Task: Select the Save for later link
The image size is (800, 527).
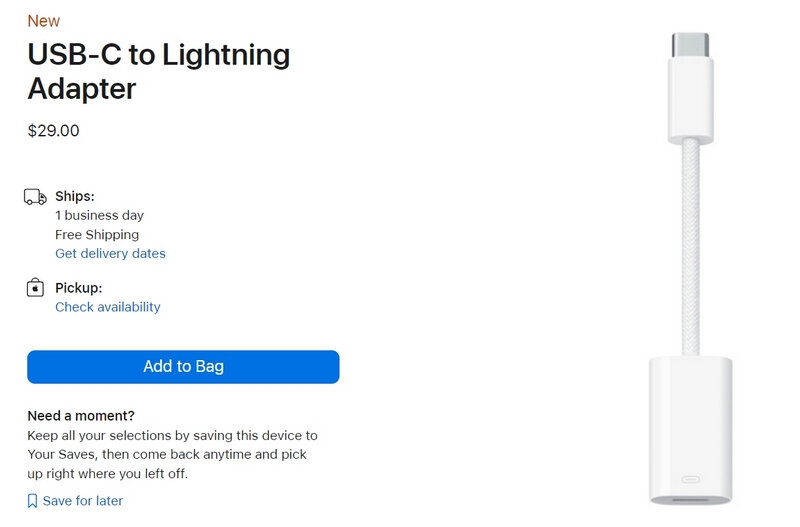Action: coord(83,501)
